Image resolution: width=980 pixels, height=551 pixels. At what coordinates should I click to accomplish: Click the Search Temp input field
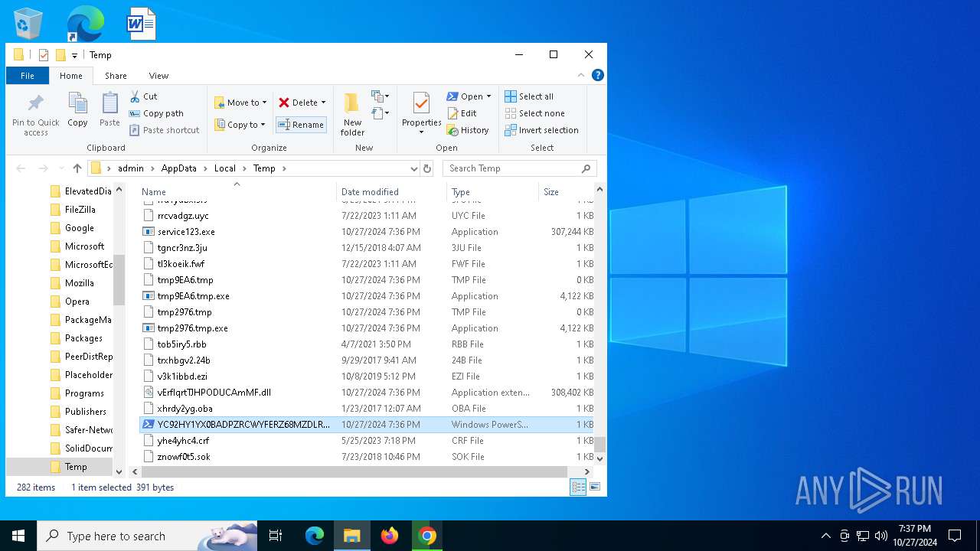tap(513, 168)
